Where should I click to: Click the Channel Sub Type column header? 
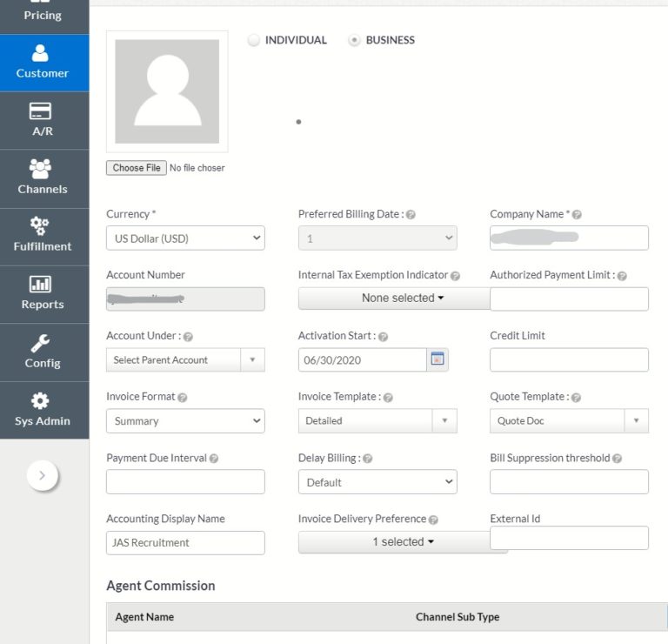(x=458, y=617)
